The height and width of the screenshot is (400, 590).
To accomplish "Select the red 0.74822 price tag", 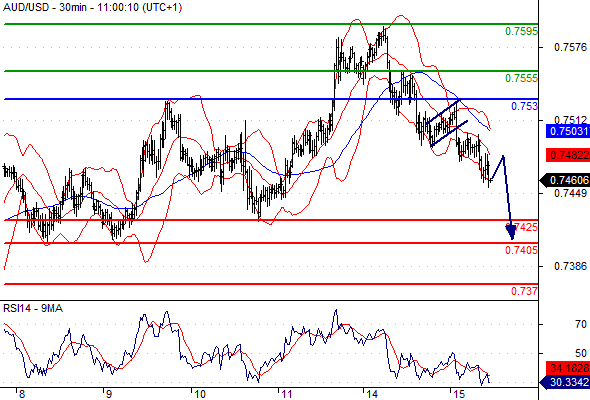I will tap(568, 155).
